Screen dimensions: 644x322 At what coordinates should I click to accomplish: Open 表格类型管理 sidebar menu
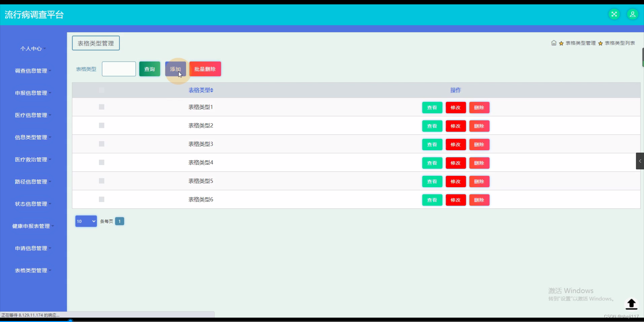[x=33, y=270]
